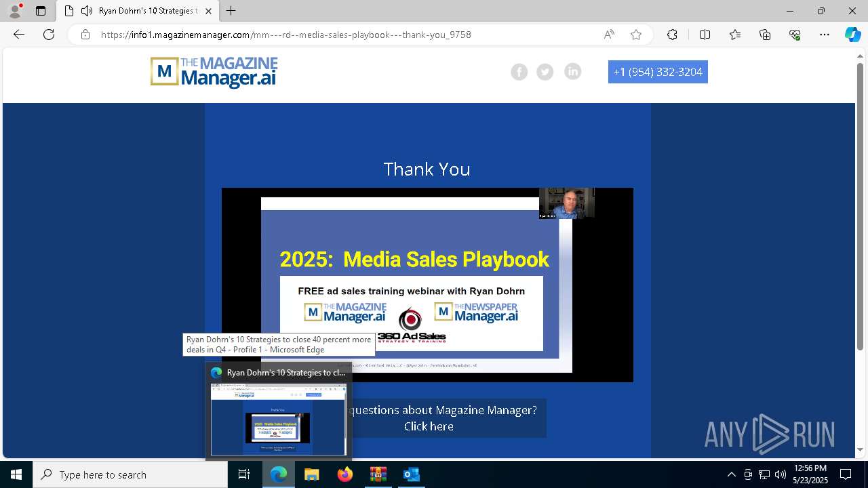Mute the tab audio speaker icon

86,11
